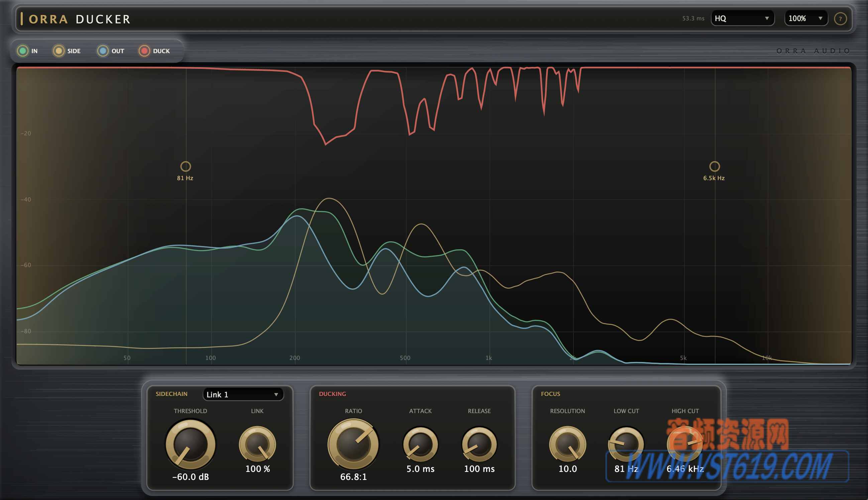This screenshot has width=868, height=500.
Task: Click the Link knob
Action: pos(257,444)
